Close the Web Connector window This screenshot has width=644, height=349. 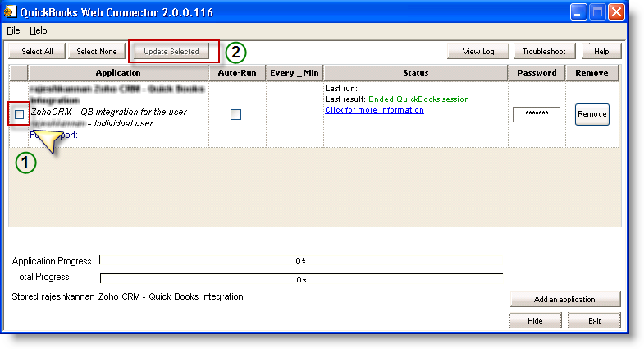(x=616, y=12)
